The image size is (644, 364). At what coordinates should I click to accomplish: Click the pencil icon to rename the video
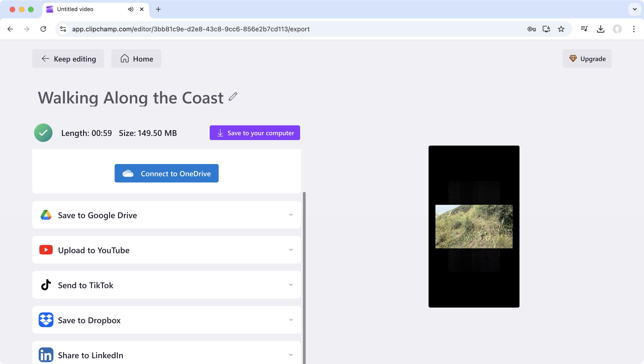(x=233, y=97)
